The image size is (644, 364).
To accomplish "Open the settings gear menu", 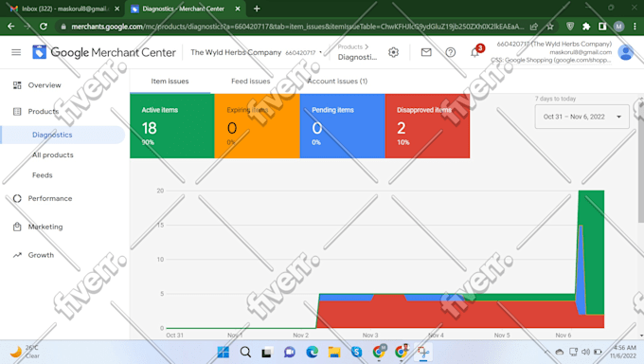I will pos(393,52).
